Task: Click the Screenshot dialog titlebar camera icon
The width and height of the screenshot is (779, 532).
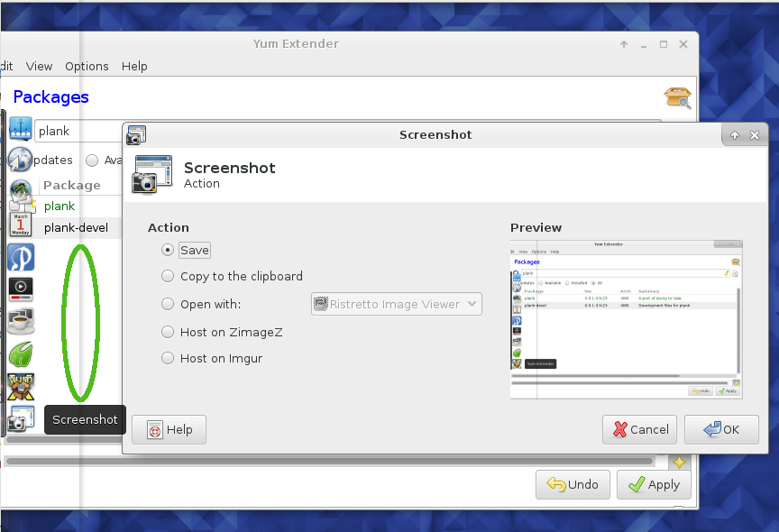Action: click(136, 135)
